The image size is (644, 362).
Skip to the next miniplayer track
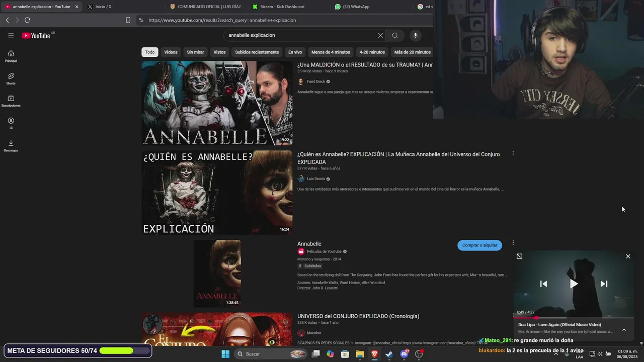coord(604,284)
